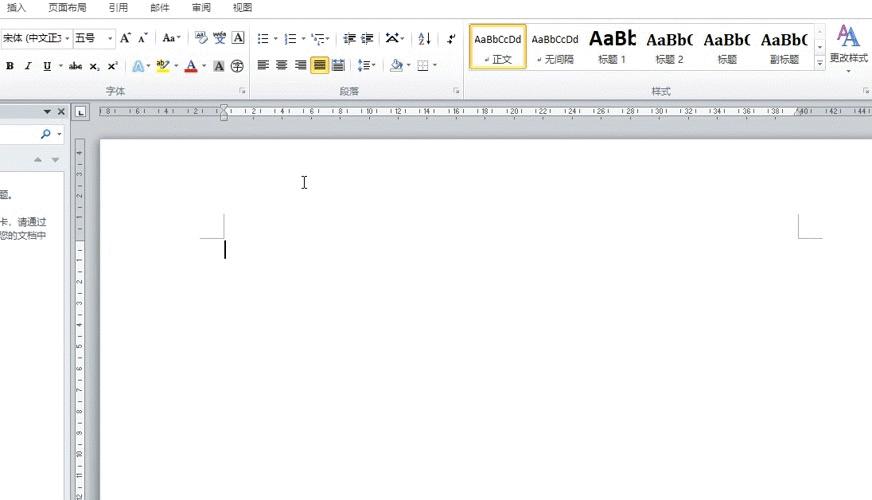Click the Multilevel List icon

pyautogui.click(x=318, y=38)
